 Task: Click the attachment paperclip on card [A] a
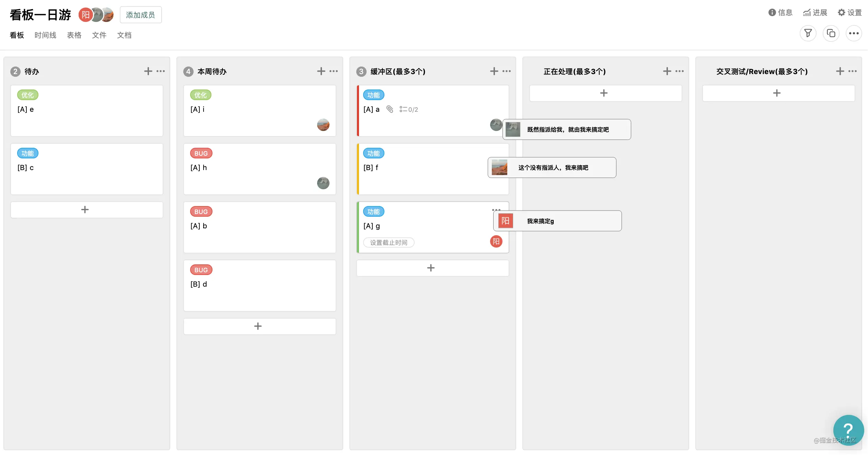pyautogui.click(x=390, y=109)
